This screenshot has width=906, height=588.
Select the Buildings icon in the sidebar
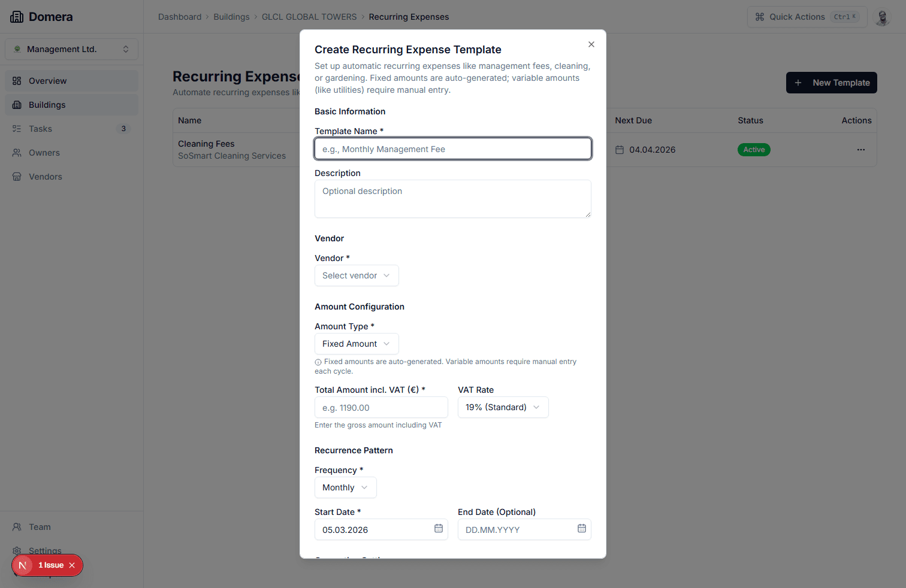coord(17,105)
